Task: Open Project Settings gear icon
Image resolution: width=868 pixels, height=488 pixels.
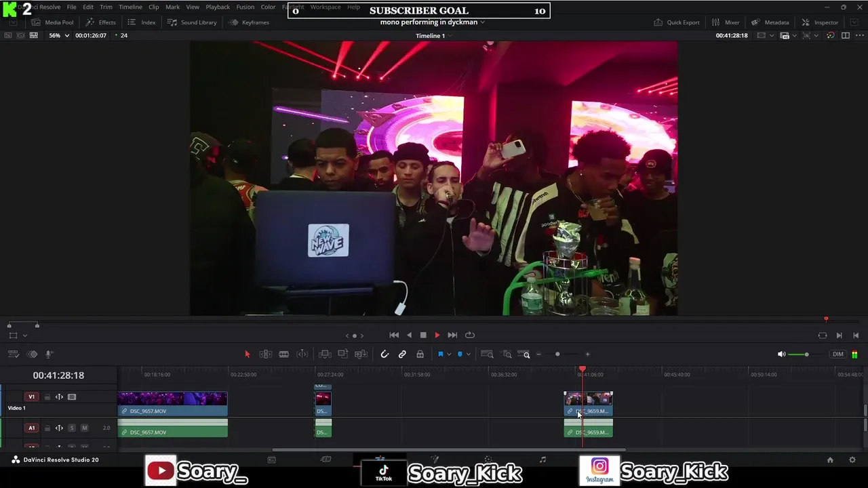Action: point(852,460)
